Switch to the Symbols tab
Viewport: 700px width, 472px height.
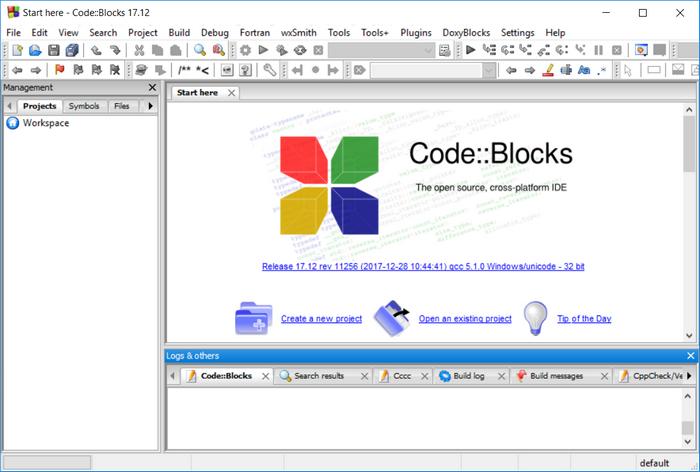tap(84, 106)
